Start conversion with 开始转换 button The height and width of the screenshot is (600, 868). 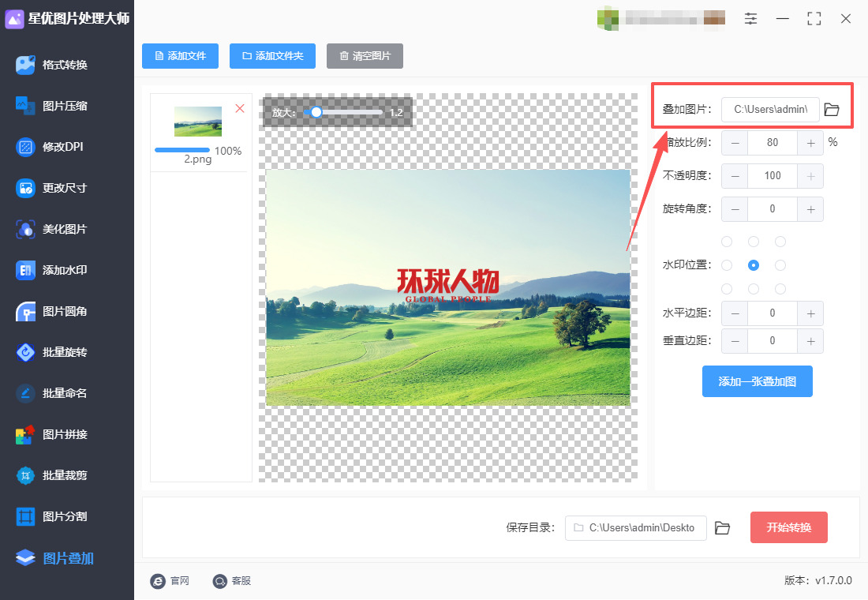point(789,527)
